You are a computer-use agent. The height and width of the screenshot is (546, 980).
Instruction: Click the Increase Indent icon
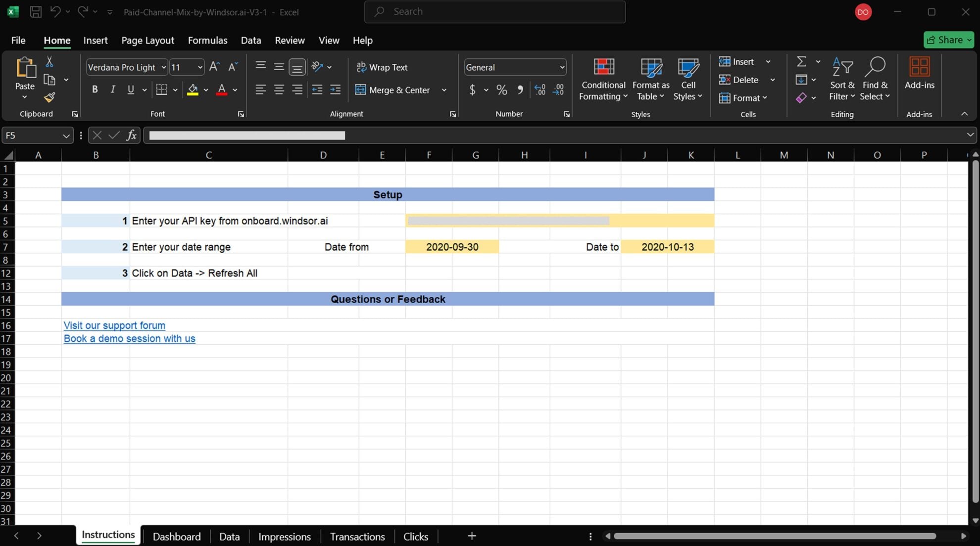(x=335, y=90)
